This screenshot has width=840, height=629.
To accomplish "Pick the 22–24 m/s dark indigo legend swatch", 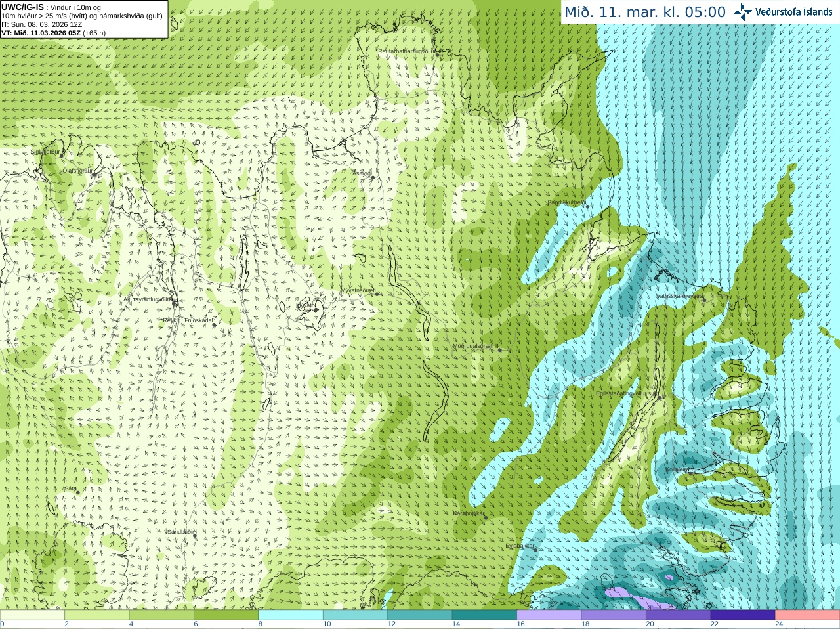I will (743, 615).
